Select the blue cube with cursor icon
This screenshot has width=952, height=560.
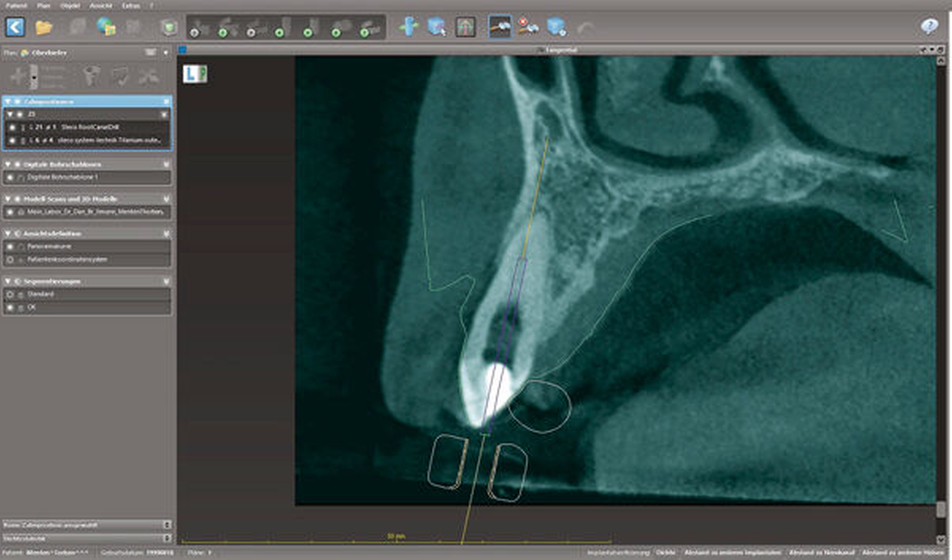pos(436,27)
